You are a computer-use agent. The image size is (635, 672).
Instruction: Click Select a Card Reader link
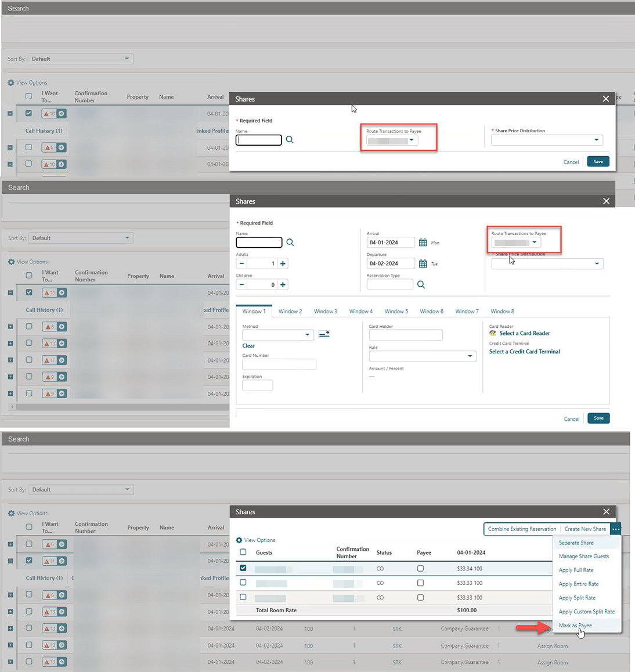click(x=524, y=333)
